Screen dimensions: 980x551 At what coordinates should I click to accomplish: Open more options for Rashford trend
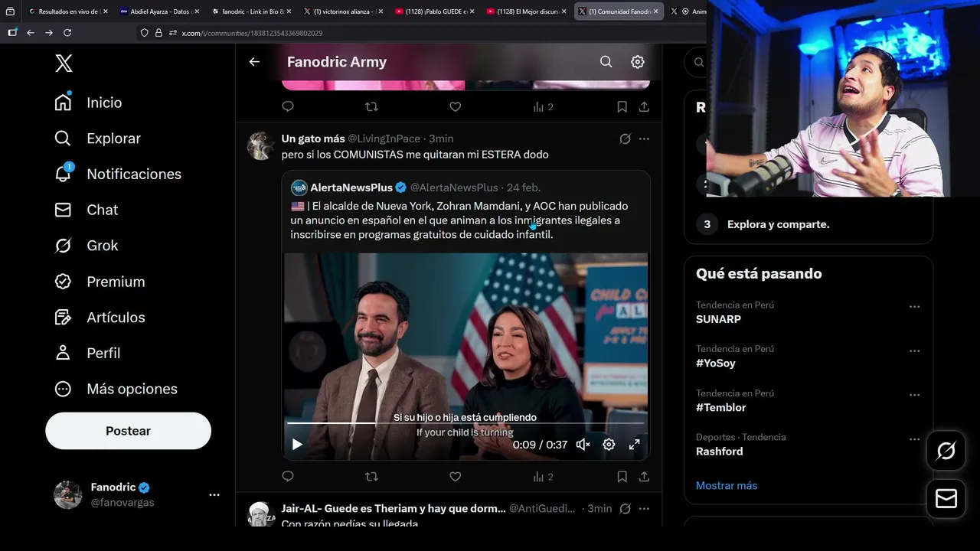pos(914,439)
